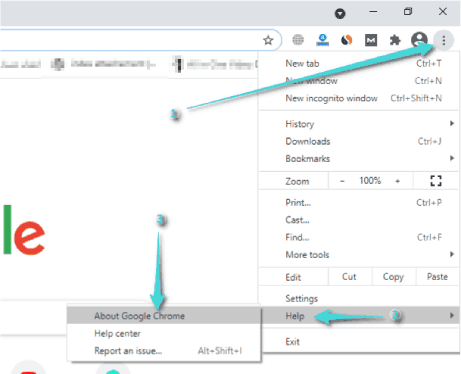Open Settings from the menu
The height and width of the screenshot is (374, 461).
coord(359,298)
